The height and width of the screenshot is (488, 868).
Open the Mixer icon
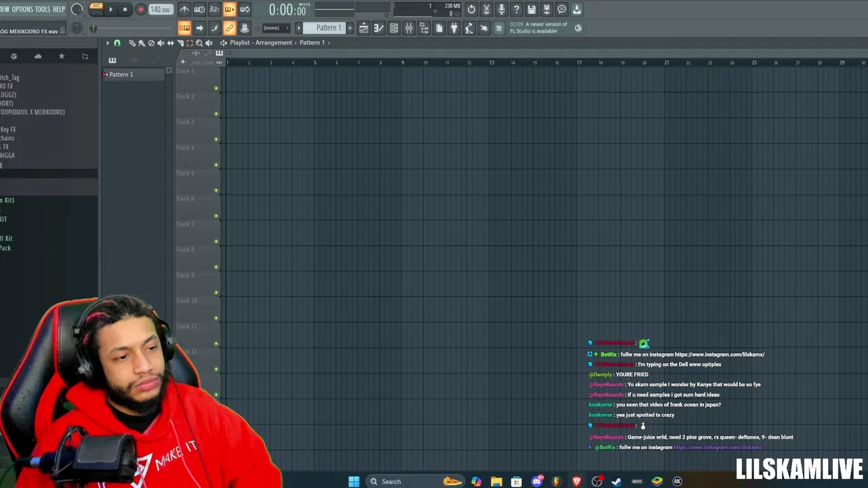(x=409, y=28)
